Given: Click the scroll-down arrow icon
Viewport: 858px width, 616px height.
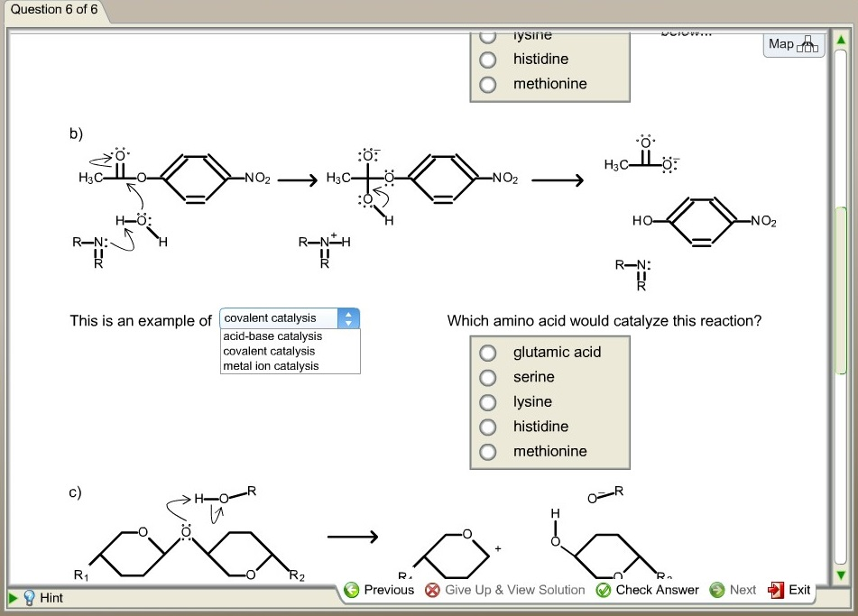Looking at the screenshot, I should (x=843, y=574).
